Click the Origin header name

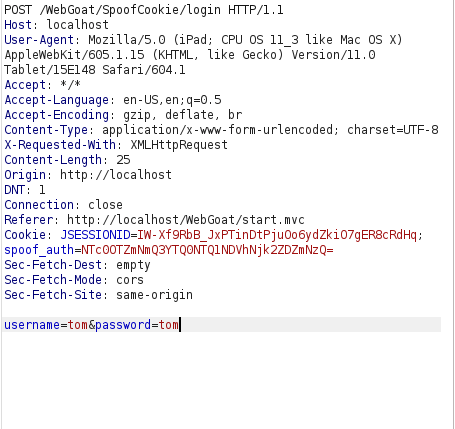(x=25, y=175)
